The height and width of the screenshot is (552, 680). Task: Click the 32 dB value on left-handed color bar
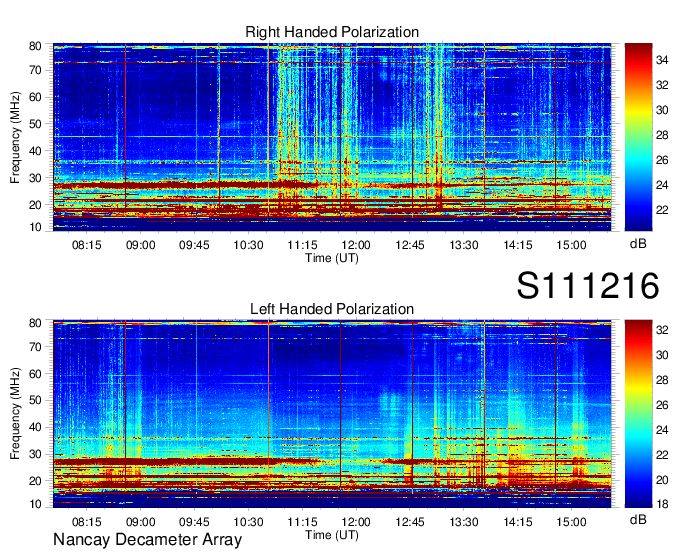[x=662, y=330]
